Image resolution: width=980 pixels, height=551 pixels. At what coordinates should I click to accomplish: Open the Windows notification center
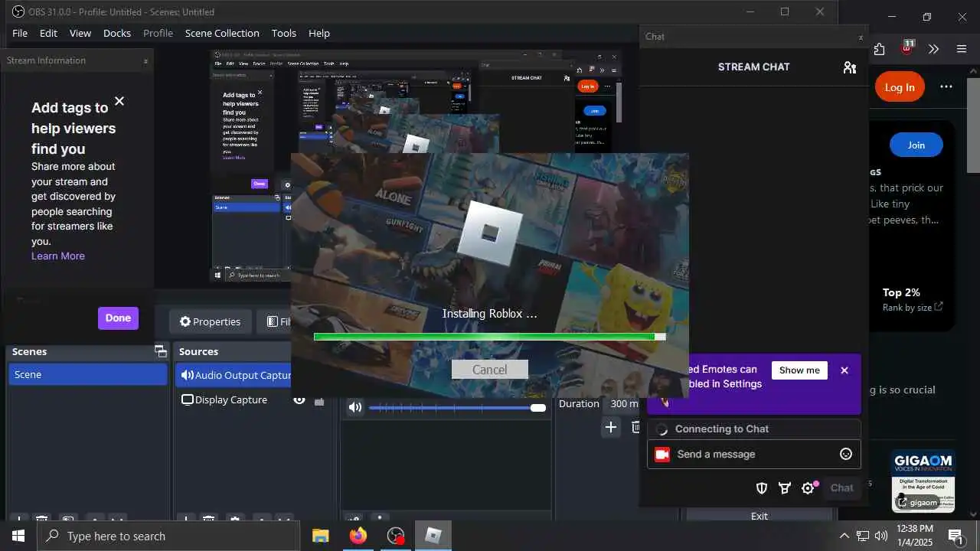[955, 536]
